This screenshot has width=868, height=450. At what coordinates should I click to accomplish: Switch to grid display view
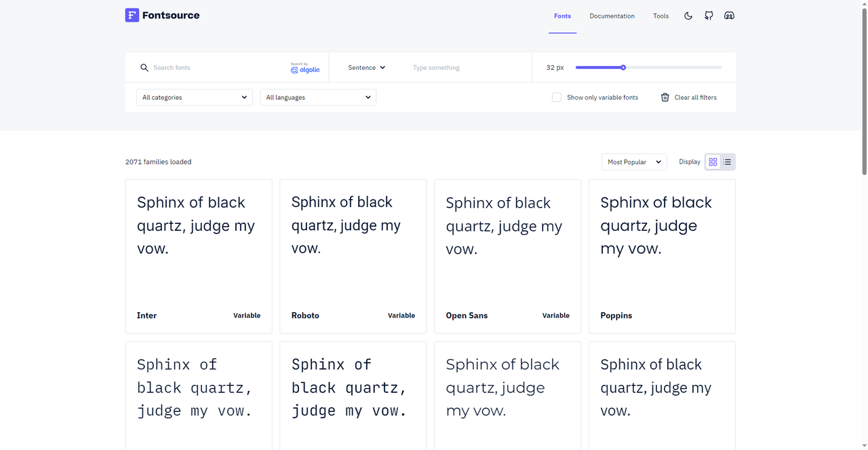pos(713,162)
